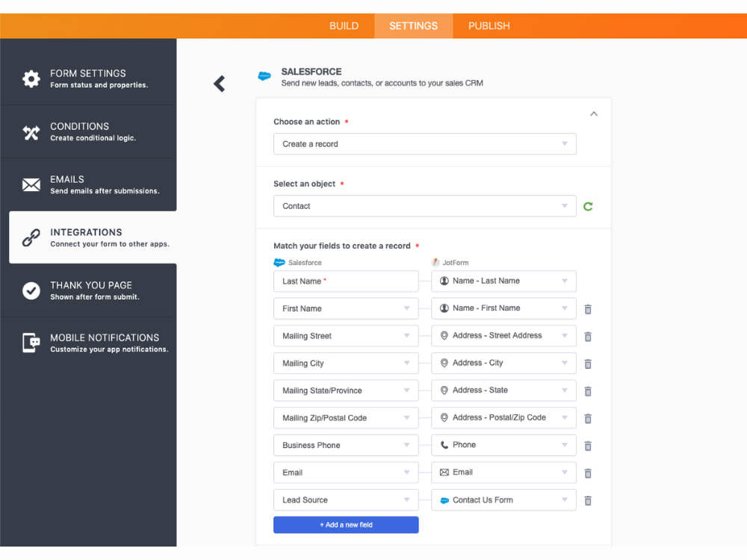Image resolution: width=747 pixels, height=560 pixels.
Task: Click the Last Name required Salesforce field
Action: (346, 281)
